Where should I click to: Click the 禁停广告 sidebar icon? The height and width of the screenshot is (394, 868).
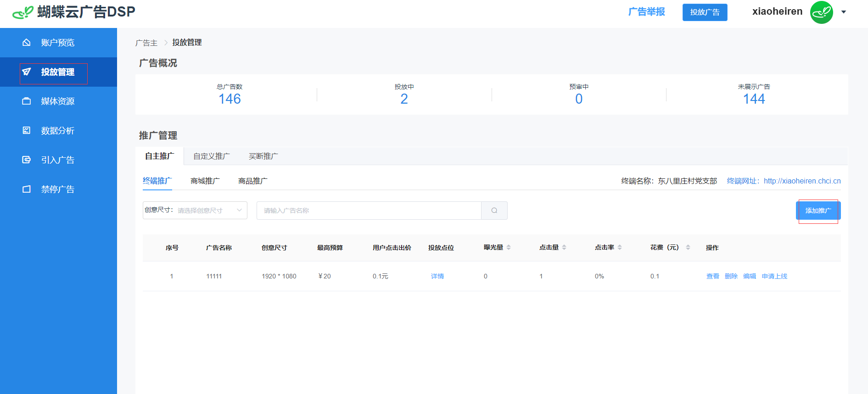(27, 189)
